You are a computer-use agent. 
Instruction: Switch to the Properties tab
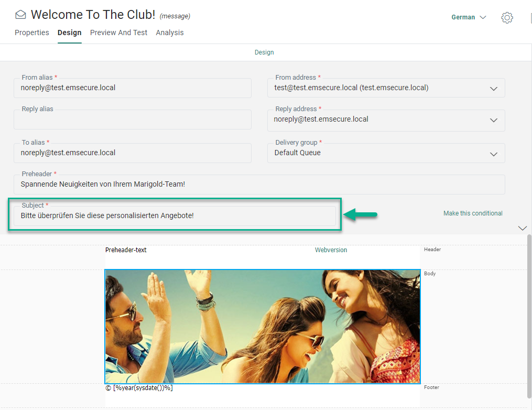click(32, 33)
